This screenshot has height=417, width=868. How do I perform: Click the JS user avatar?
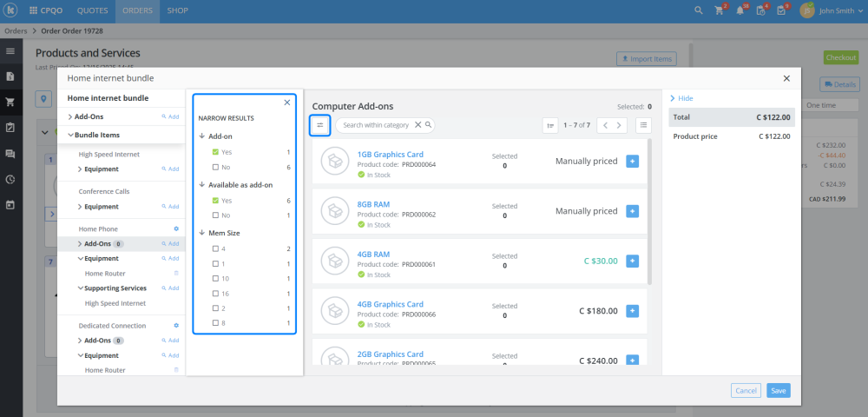(x=807, y=10)
